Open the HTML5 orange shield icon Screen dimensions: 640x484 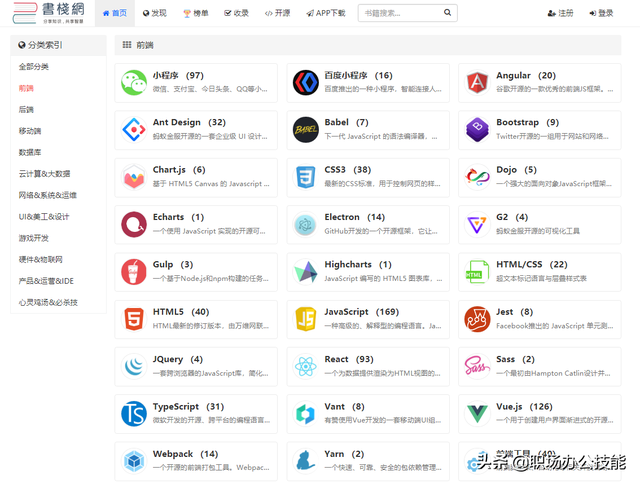coord(134,319)
